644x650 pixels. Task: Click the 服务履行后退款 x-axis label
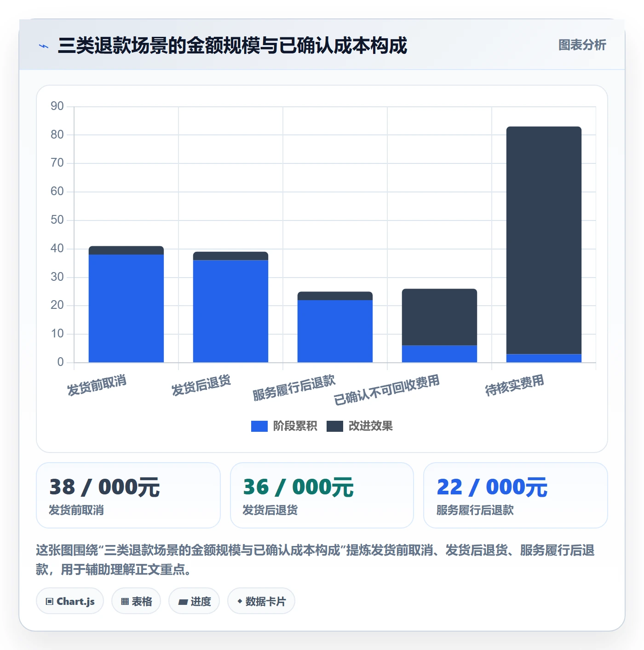pyautogui.click(x=294, y=388)
